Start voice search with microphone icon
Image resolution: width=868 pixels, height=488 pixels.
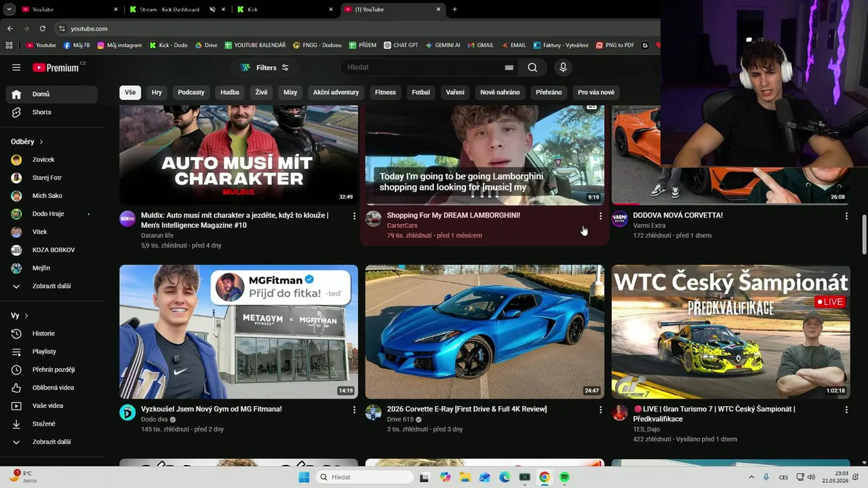point(563,67)
